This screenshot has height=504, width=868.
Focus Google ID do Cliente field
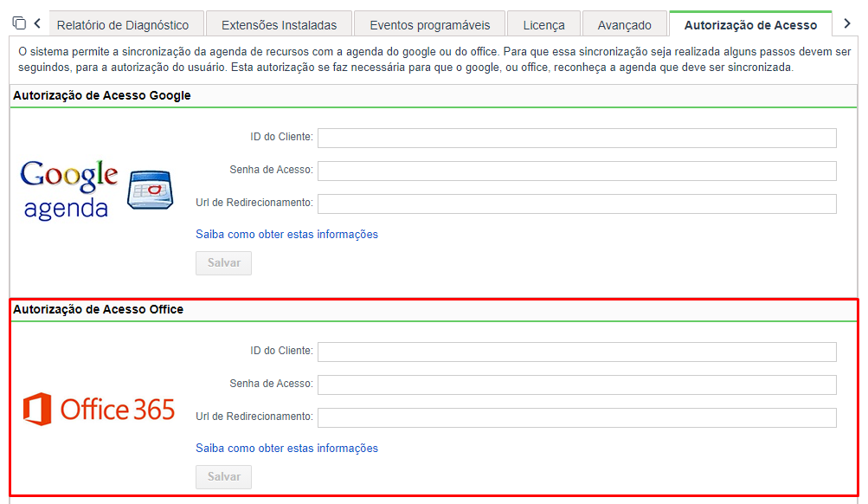(x=577, y=138)
